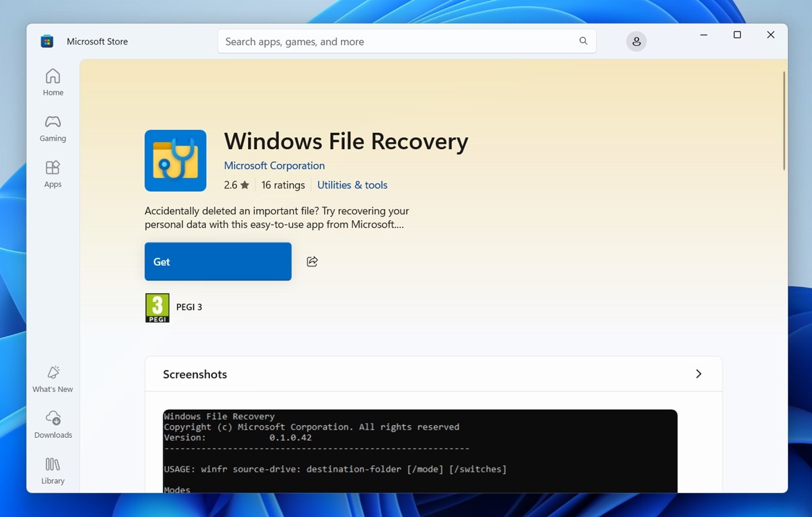This screenshot has width=812, height=517.
Task: Open the Home section in sidebar
Action: coord(53,82)
